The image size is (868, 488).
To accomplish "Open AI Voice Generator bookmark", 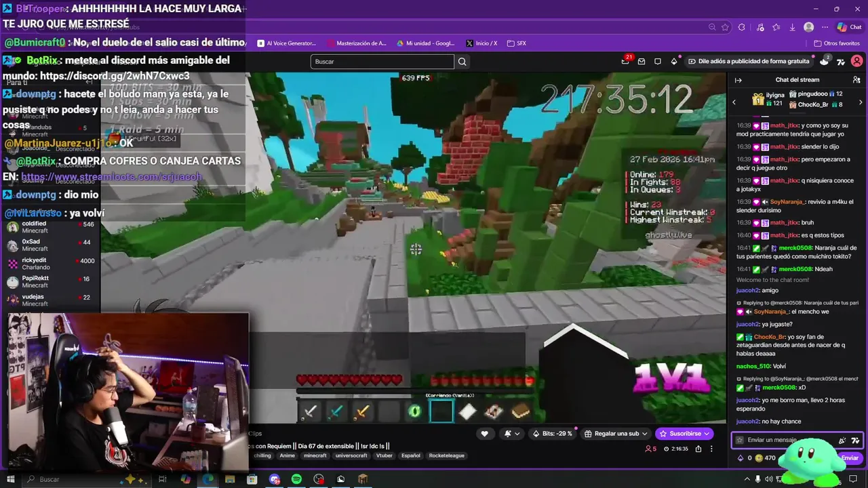I will point(287,43).
